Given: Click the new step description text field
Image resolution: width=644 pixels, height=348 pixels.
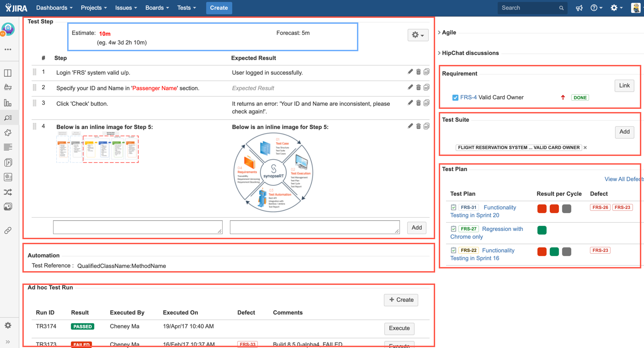Looking at the screenshot, I should [x=138, y=227].
